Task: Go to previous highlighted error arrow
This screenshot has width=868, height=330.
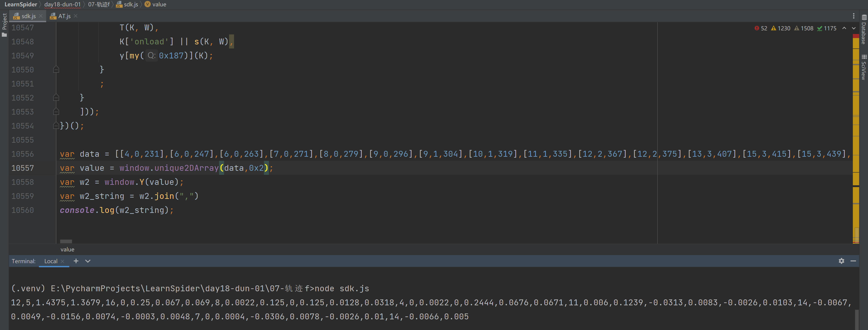Action: (x=844, y=28)
